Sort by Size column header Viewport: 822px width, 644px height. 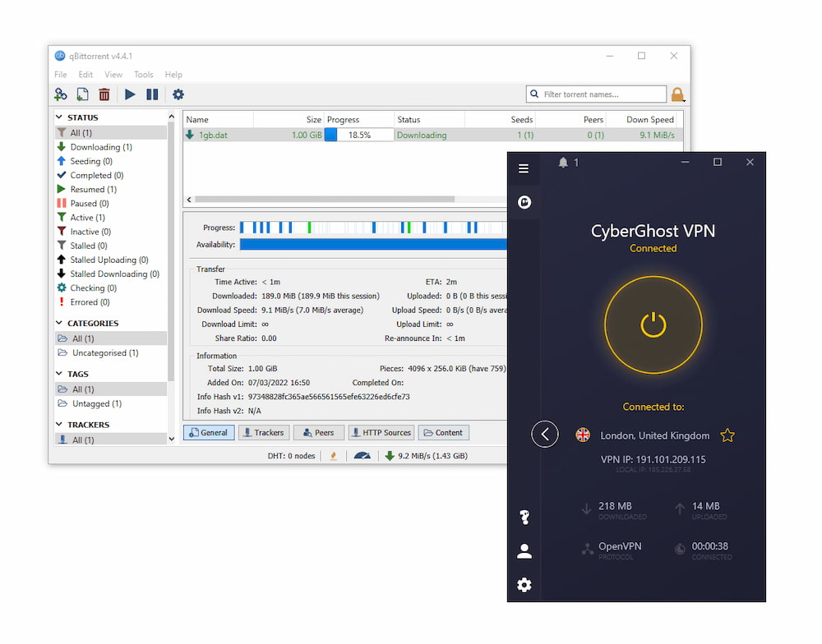click(289, 119)
